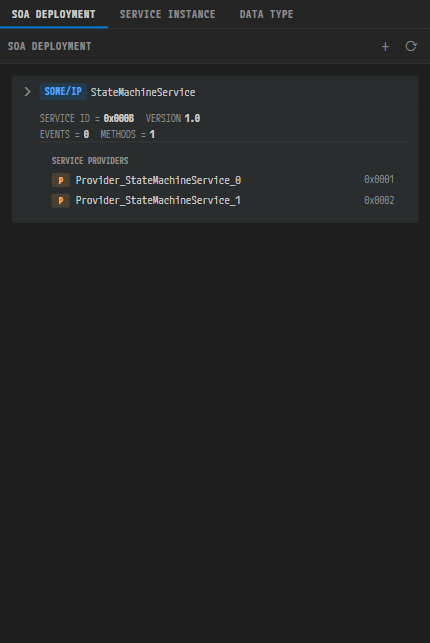Click the Service Providers heading
430x643 pixels.
point(90,161)
